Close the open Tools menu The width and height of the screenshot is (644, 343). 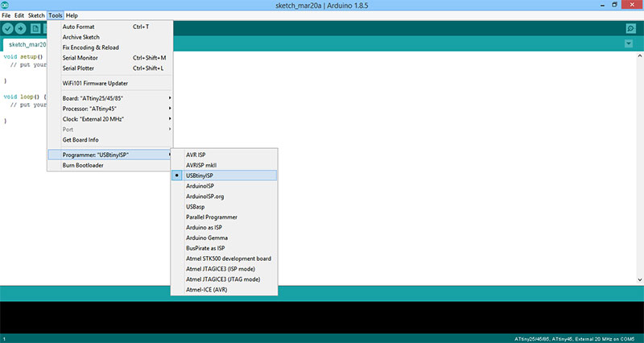click(55, 15)
